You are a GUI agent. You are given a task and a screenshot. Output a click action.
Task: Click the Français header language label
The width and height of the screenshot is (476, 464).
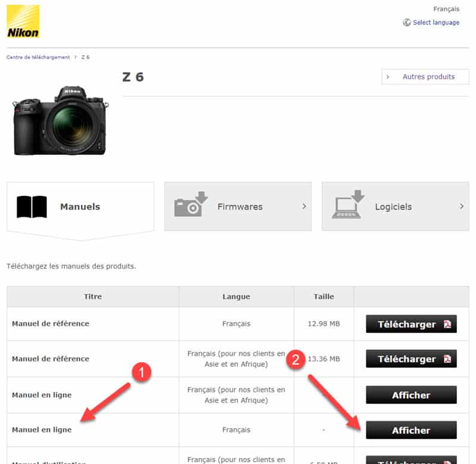(446, 9)
